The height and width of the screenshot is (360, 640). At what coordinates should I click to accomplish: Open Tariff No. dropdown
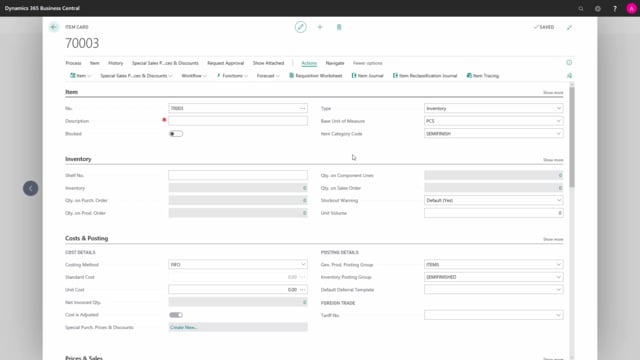[558, 315]
